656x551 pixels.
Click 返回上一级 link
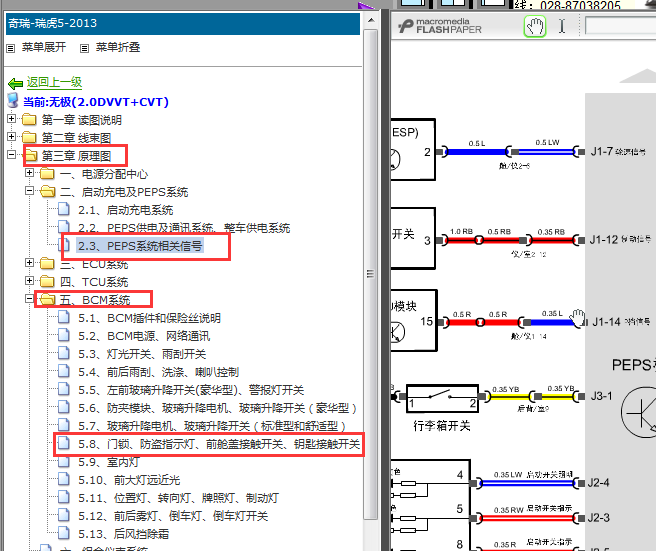coord(54,82)
